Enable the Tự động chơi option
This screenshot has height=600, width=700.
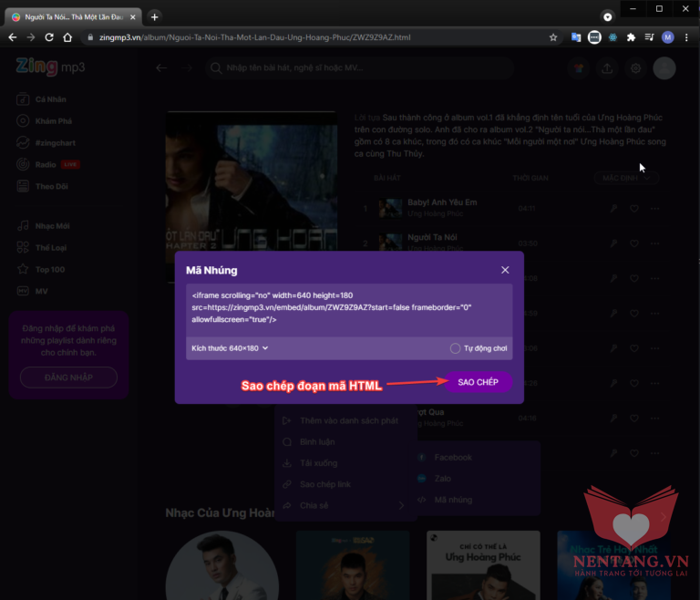[x=455, y=348]
